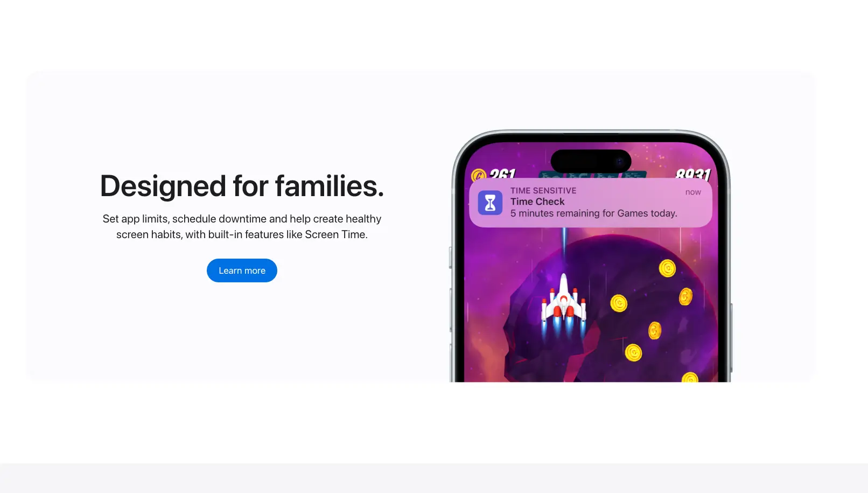Select the Screen Time description paragraph
The image size is (868, 493).
[242, 226]
